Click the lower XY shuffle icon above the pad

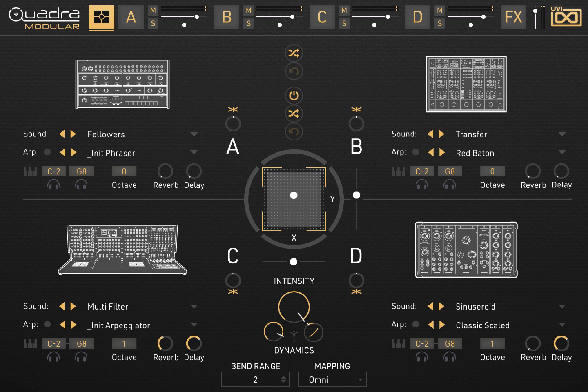tap(294, 114)
